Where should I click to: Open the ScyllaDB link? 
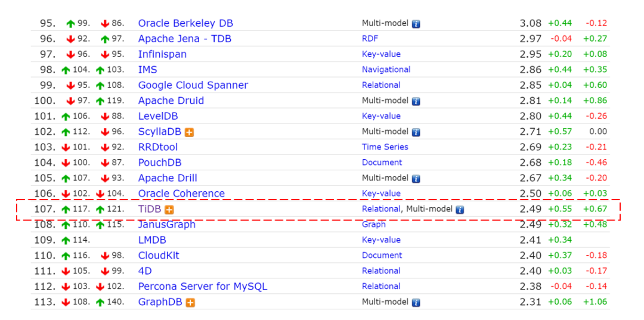pos(160,132)
